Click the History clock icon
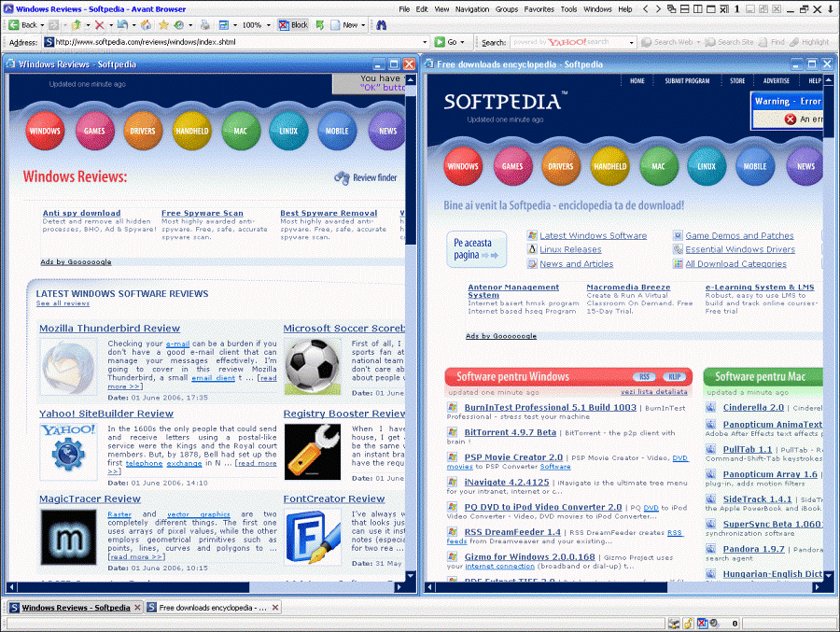The height and width of the screenshot is (632, 840). point(179,24)
